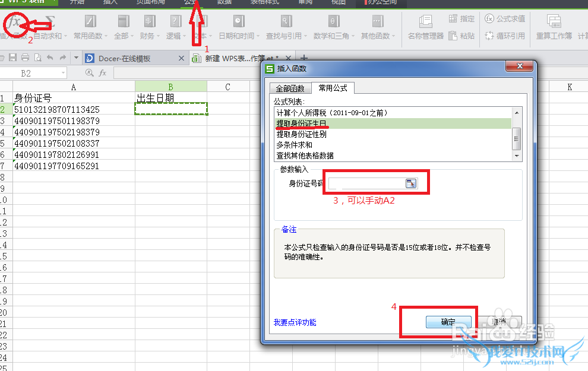Click the 公式求值 icon
The height and width of the screenshot is (371, 588).
coord(489,18)
